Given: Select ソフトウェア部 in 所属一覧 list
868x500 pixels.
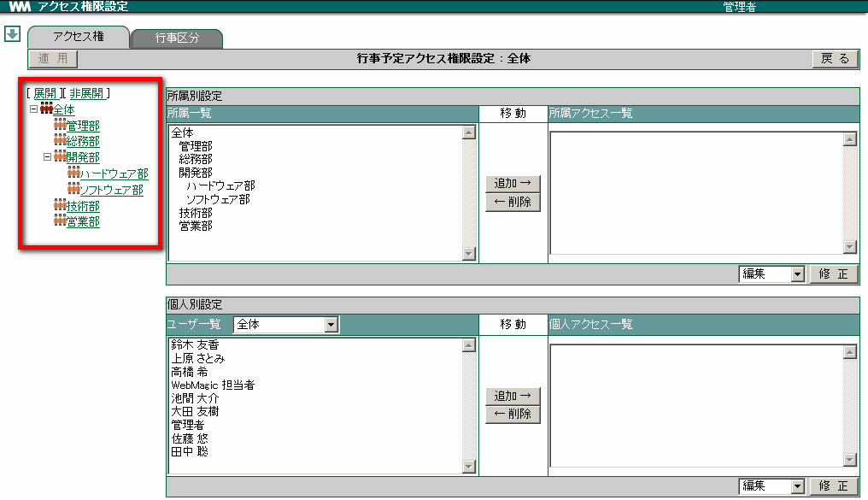Looking at the screenshot, I should (x=218, y=199).
